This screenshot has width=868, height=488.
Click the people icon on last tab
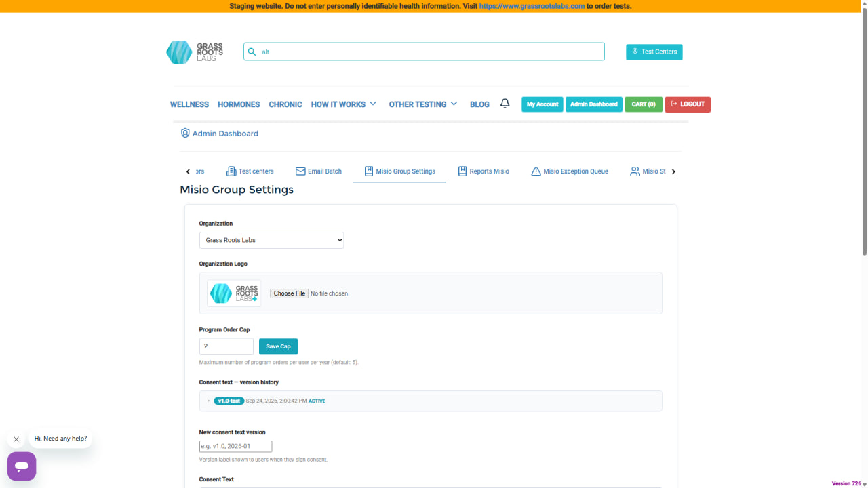635,171
